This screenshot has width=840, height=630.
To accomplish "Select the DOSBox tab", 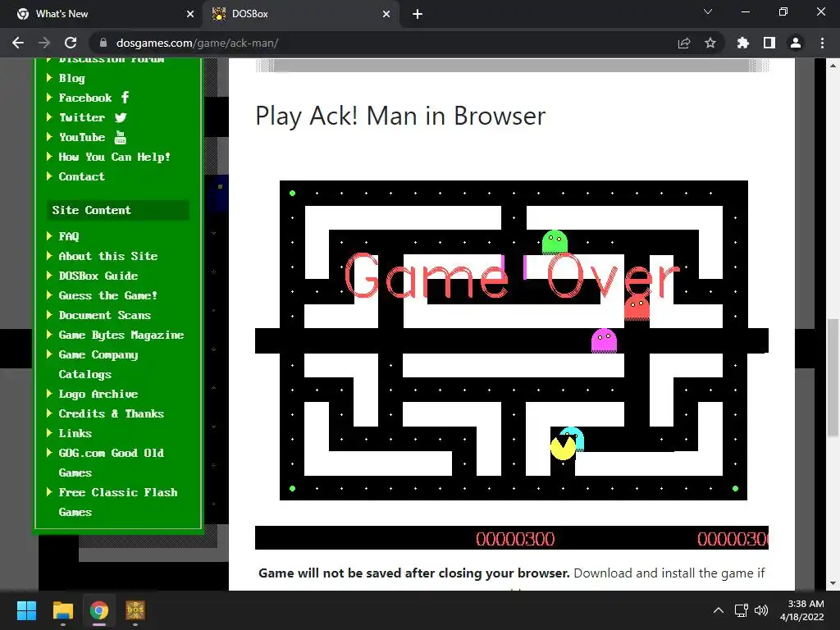I will coord(301,14).
